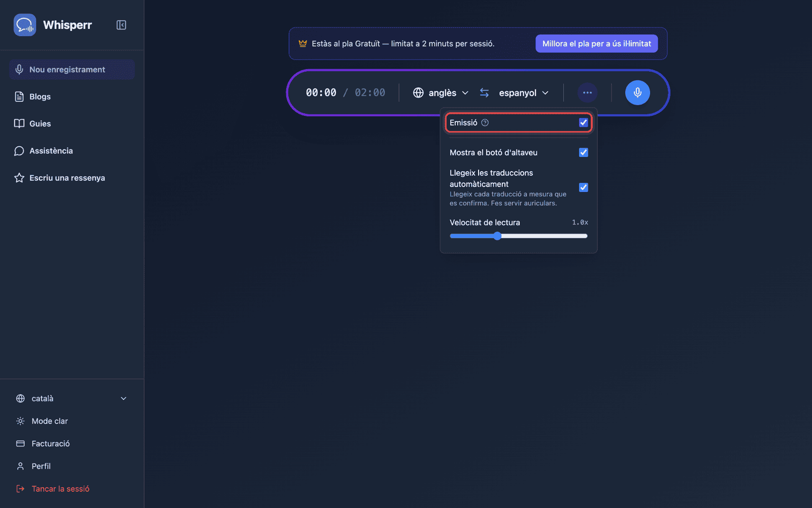Click the free plan limit message text

pyautogui.click(x=403, y=44)
